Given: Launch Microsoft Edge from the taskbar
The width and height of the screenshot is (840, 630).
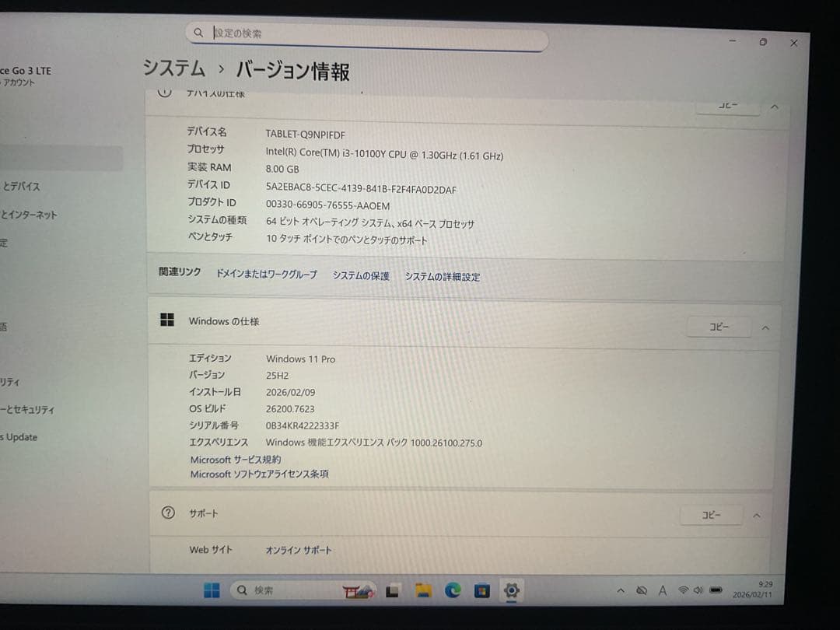Looking at the screenshot, I should click(x=452, y=590).
